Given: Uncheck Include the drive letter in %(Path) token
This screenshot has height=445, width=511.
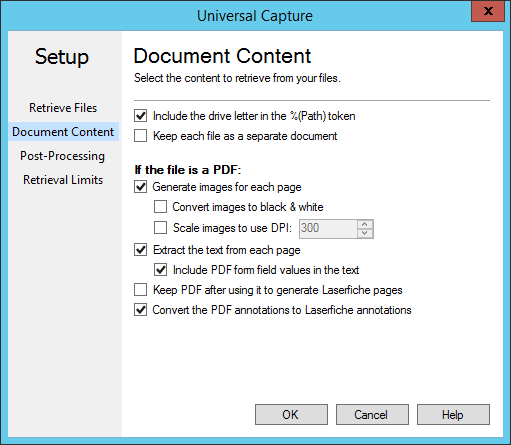Looking at the screenshot, I should click(x=141, y=116).
